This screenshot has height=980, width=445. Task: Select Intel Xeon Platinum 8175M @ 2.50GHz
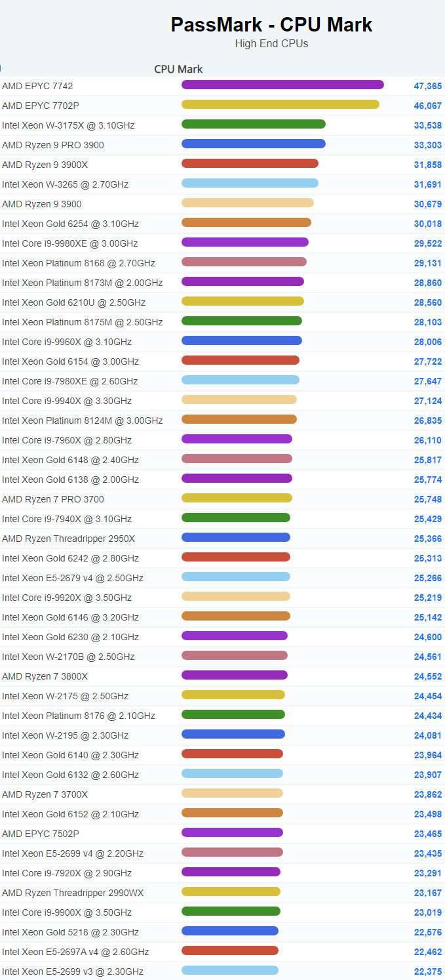pos(83,322)
